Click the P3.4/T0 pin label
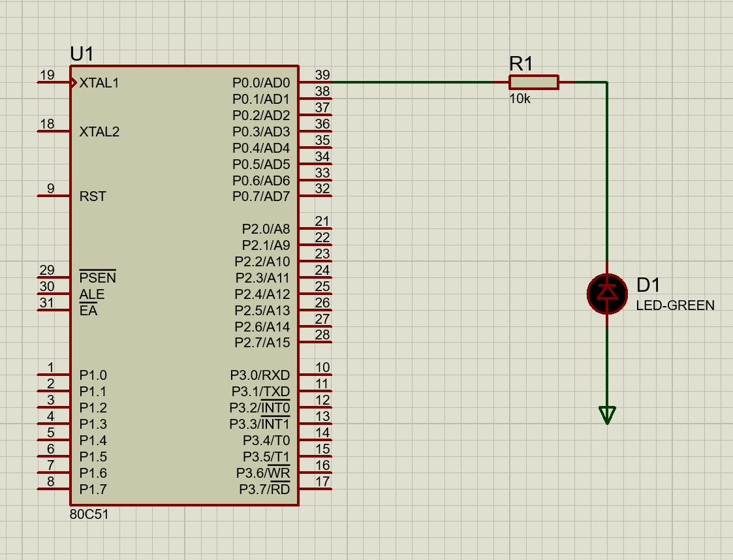This screenshot has width=733, height=560. tap(266, 441)
